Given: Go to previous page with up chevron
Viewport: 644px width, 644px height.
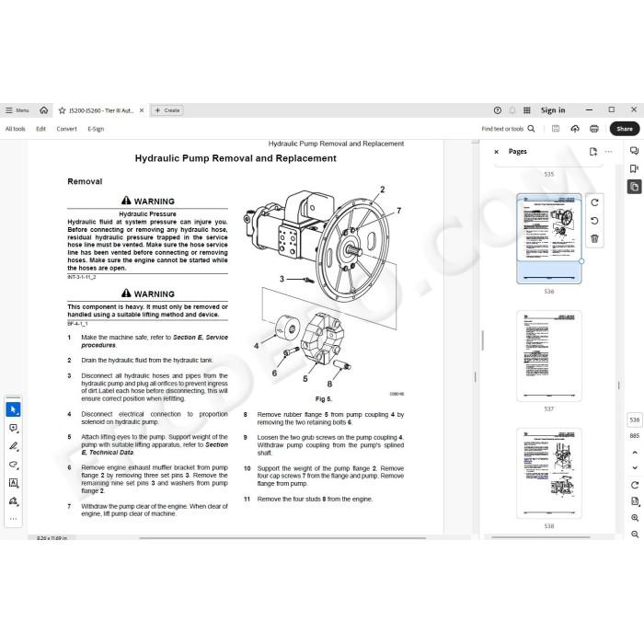Looking at the screenshot, I should pos(635,453).
